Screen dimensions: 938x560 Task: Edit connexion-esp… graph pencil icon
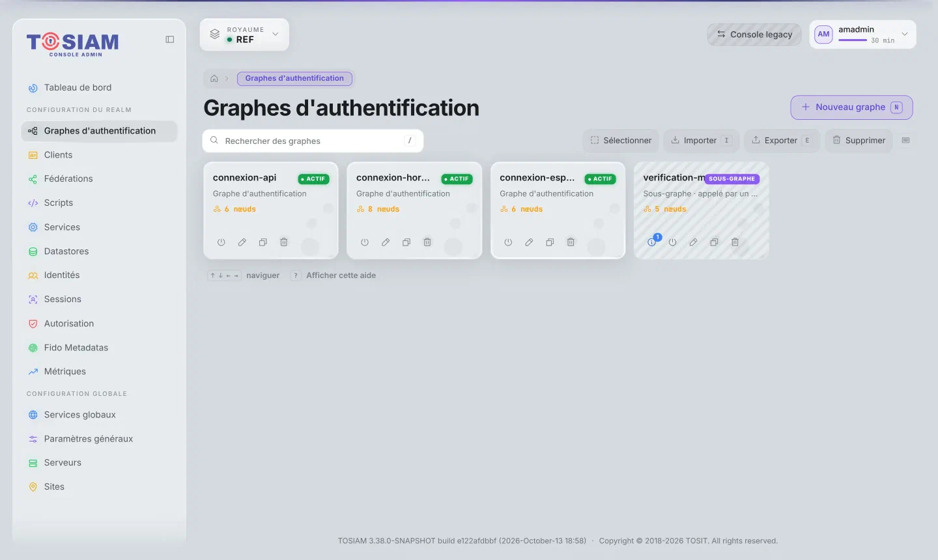click(x=529, y=242)
